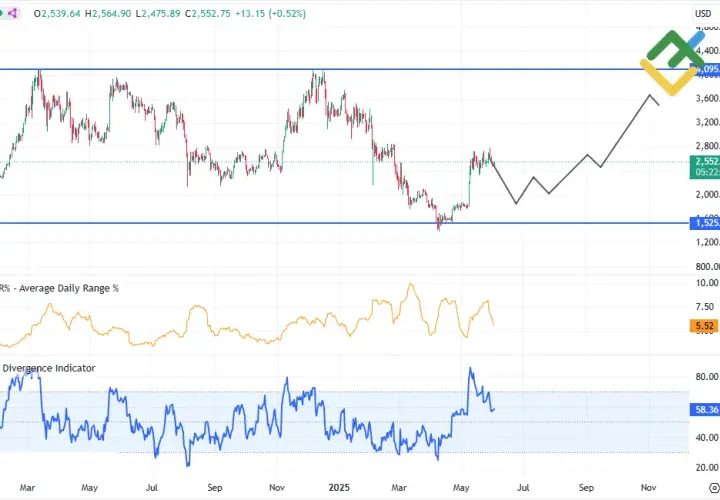Click the 10.00 label on the ADR scale

pos(708,283)
